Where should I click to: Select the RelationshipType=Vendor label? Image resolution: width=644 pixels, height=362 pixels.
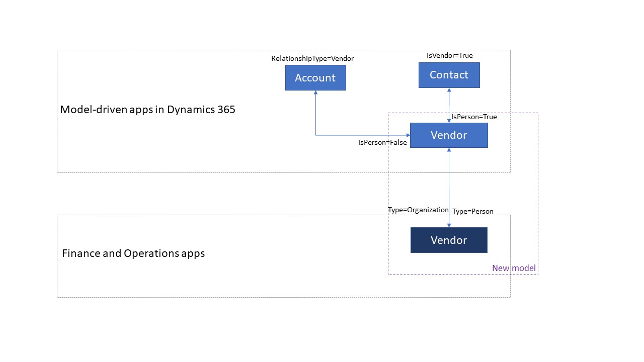pos(312,58)
